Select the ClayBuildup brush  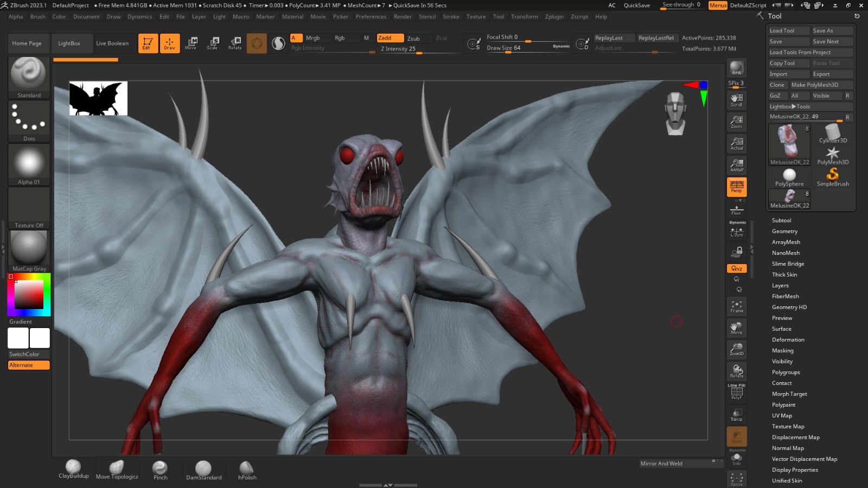[73, 469]
